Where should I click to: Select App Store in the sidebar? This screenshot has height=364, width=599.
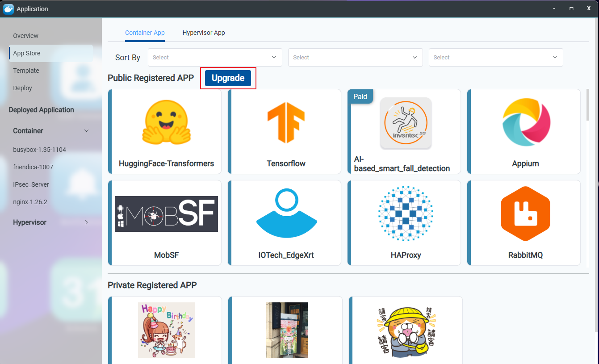[x=51, y=53]
